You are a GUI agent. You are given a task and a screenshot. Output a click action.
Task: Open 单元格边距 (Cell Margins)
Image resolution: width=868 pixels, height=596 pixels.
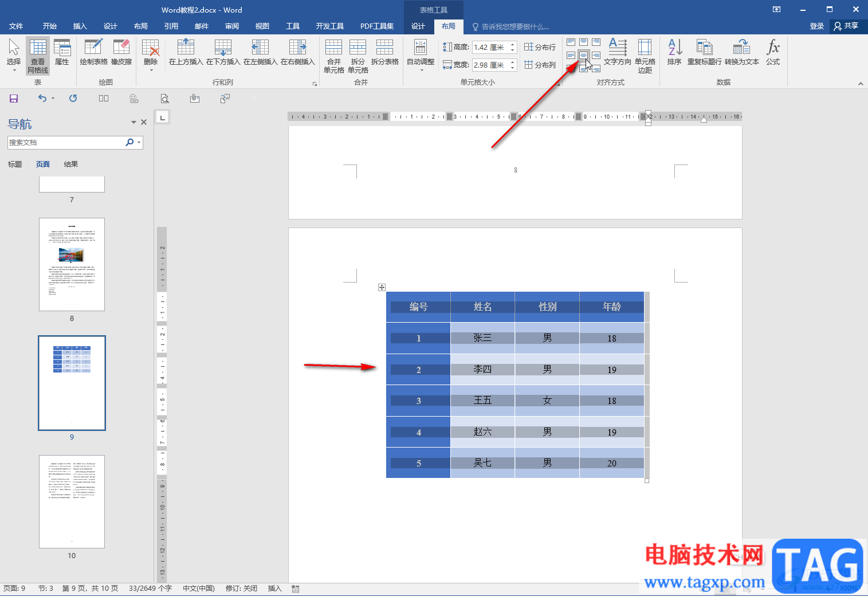pos(645,56)
